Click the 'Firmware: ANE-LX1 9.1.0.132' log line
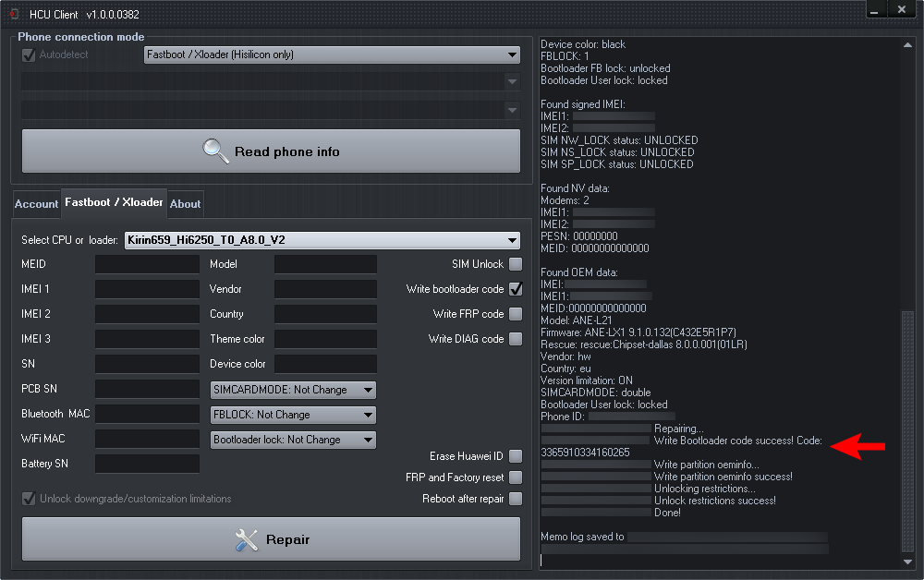This screenshot has height=580, width=924. pyautogui.click(x=638, y=332)
